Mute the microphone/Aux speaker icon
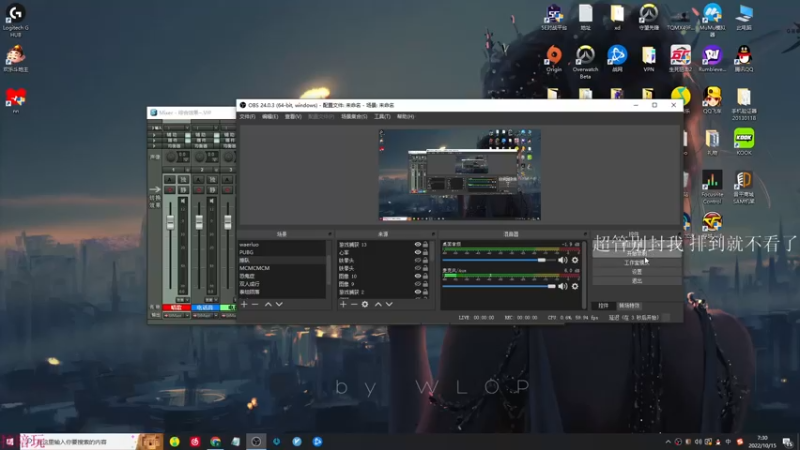Screen dimensions: 800x450 [562, 286]
